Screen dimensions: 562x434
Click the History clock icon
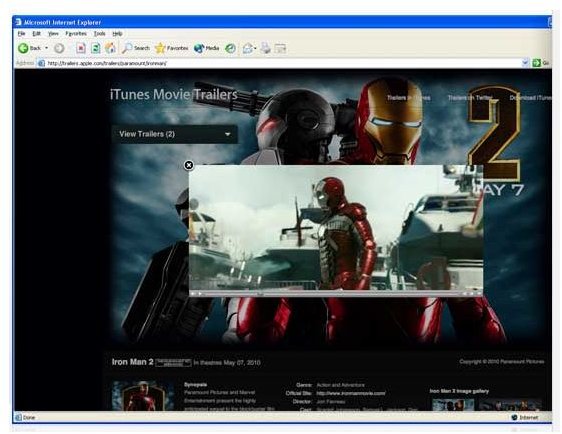(x=230, y=48)
